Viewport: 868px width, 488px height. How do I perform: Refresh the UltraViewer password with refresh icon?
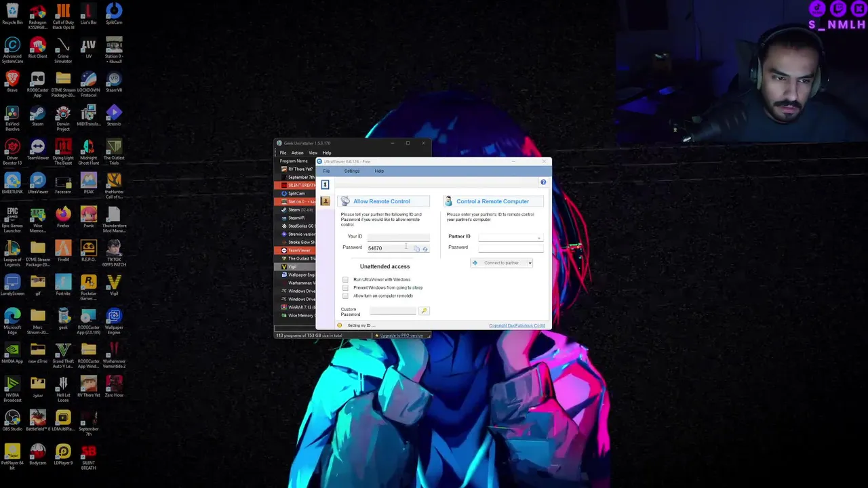click(425, 249)
